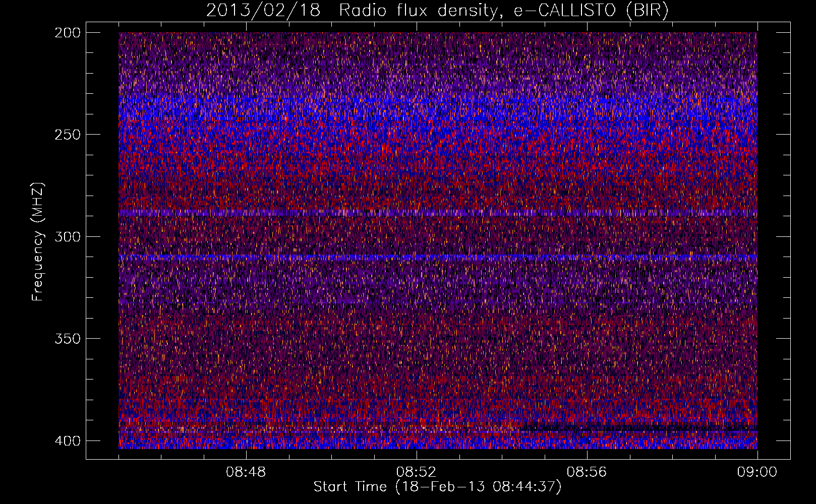Click the 200 frequency tick label
This screenshot has width=816, height=504.
(67, 32)
